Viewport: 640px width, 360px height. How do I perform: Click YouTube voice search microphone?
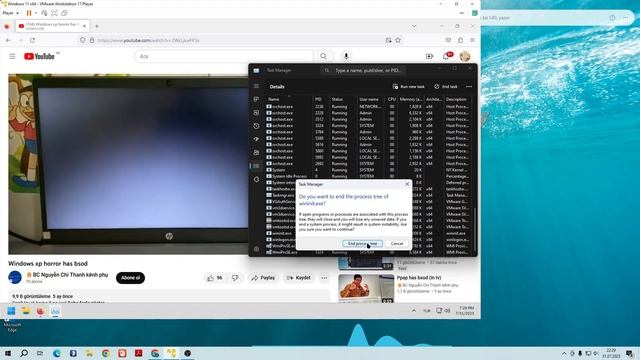click(346, 56)
